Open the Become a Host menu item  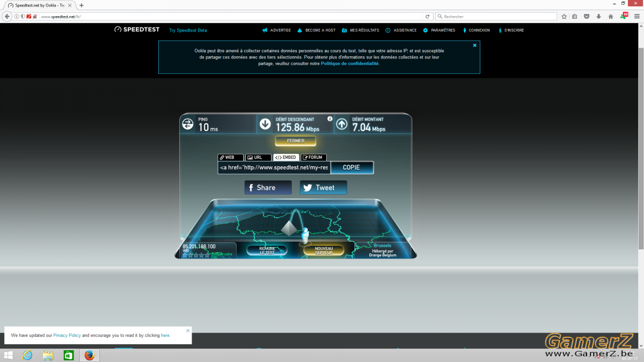coord(316,31)
